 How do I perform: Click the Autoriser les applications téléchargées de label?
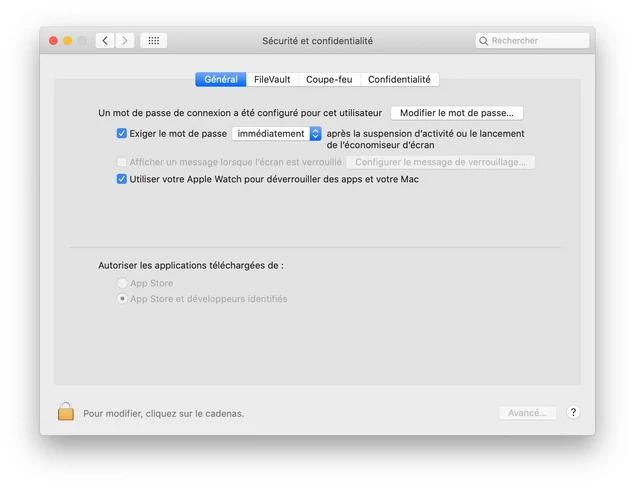click(x=191, y=265)
